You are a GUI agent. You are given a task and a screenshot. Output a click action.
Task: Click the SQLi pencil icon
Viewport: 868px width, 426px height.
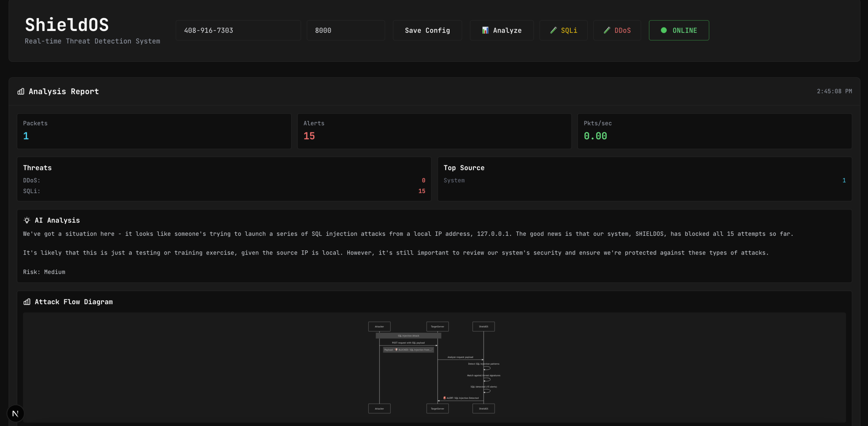point(553,30)
